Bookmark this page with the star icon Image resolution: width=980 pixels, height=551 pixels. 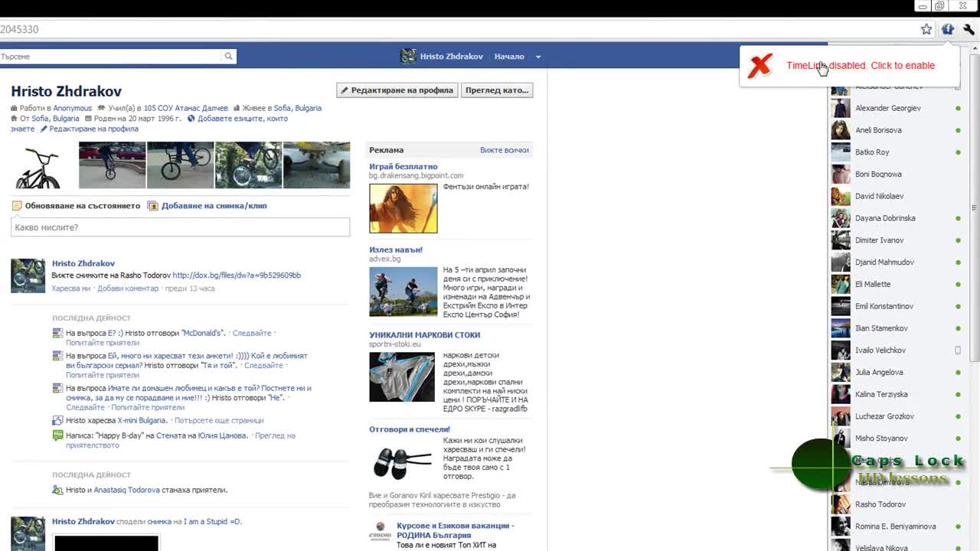tap(926, 29)
